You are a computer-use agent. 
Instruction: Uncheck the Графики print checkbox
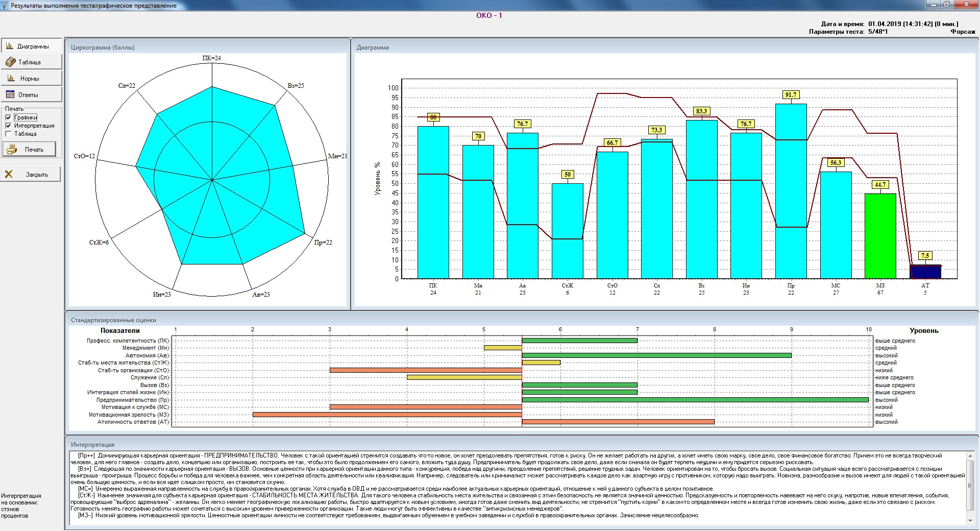[8, 117]
